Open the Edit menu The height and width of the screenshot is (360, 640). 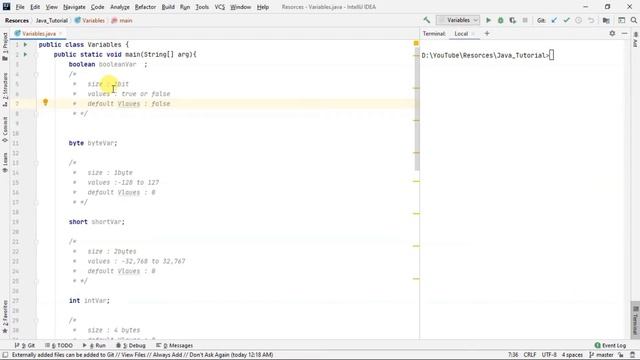tap(35, 7)
